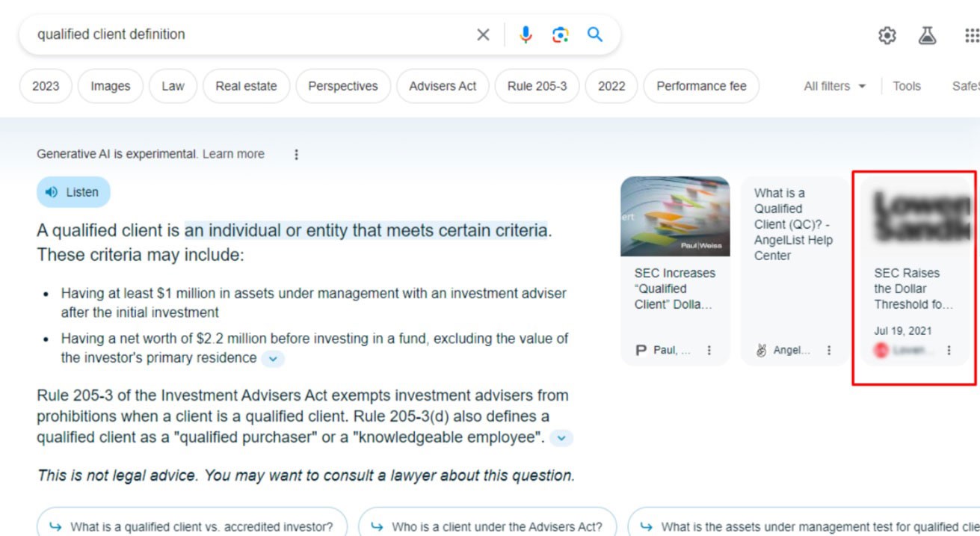Screen dimensions: 980x536
Task: Open options on the Paul Weiss card
Action: click(x=708, y=349)
